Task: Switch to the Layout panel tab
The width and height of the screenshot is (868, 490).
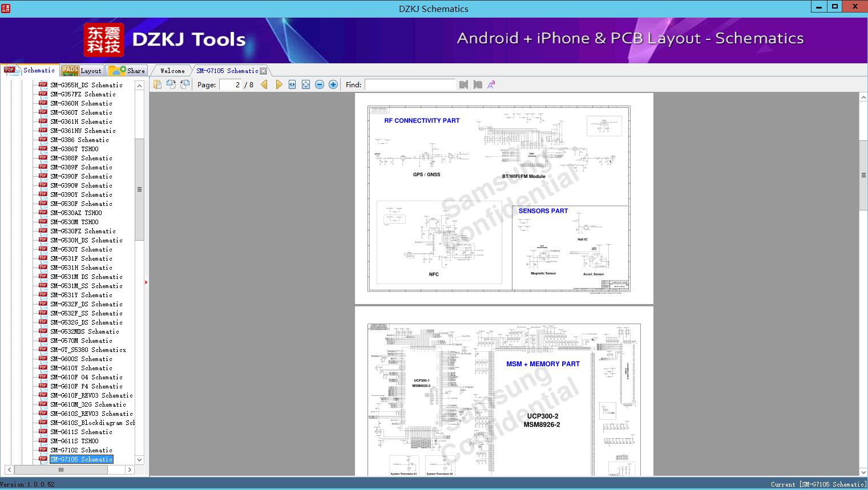Action: pyautogui.click(x=82, y=71)
